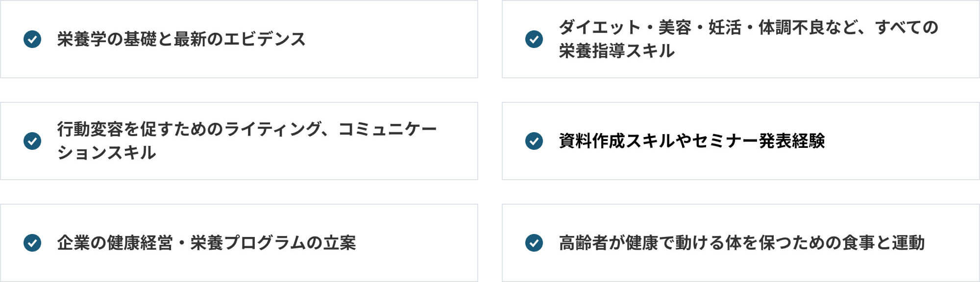
Task: Click blank right area of 行動変容 card
Action: [x=458, y=141]
